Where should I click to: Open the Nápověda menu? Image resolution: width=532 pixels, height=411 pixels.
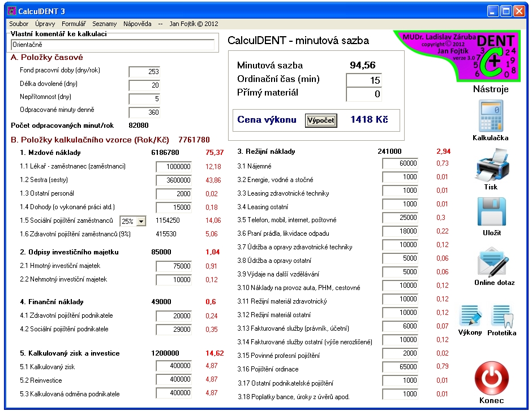[x=138, y=24]
